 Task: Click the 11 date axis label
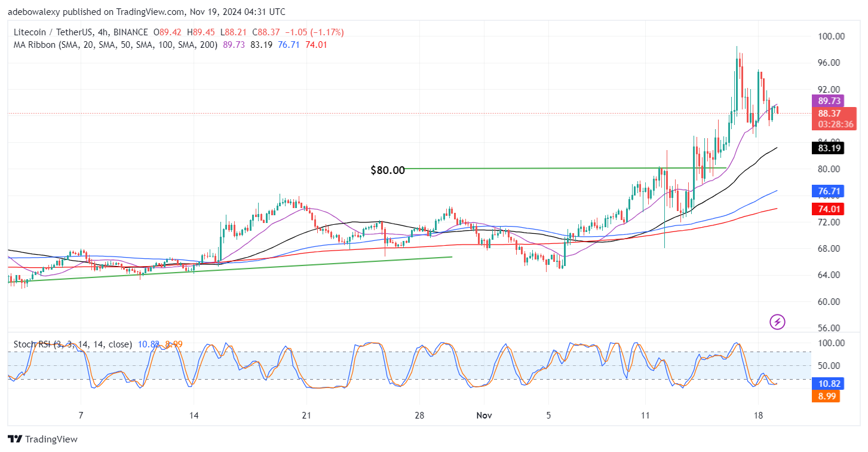point(645,415)
